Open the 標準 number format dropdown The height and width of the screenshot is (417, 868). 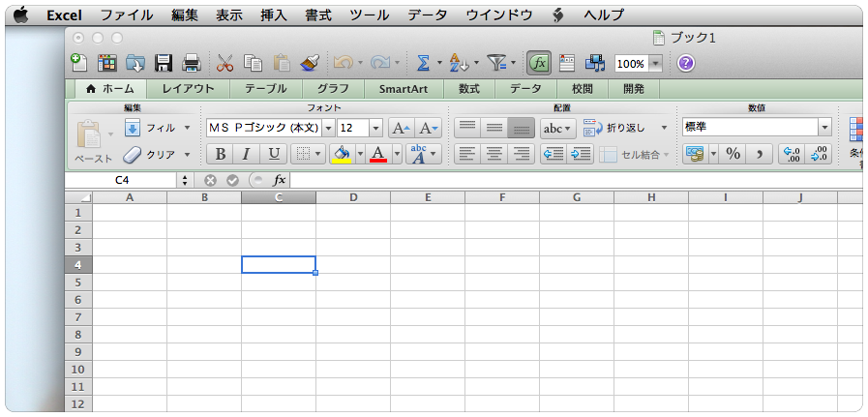click(825, 128)
